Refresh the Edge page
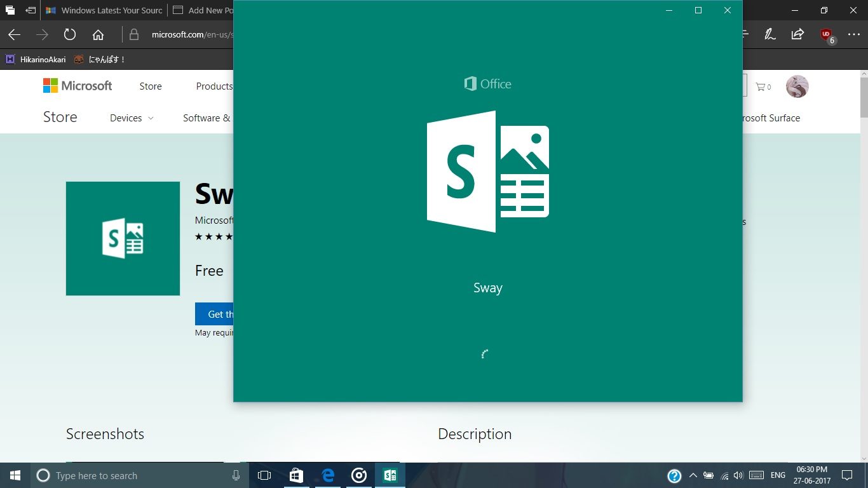 pyautogui.click(x=70, y=34)
